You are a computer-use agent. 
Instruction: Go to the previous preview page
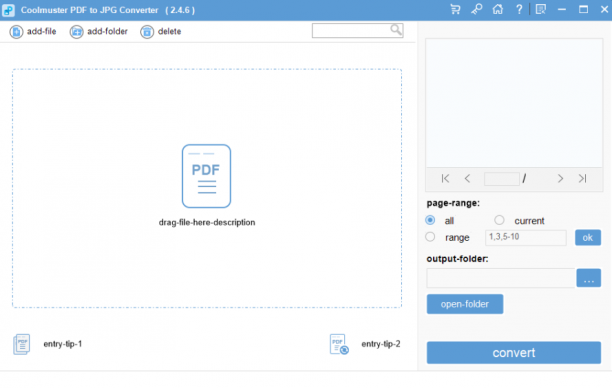467,178
